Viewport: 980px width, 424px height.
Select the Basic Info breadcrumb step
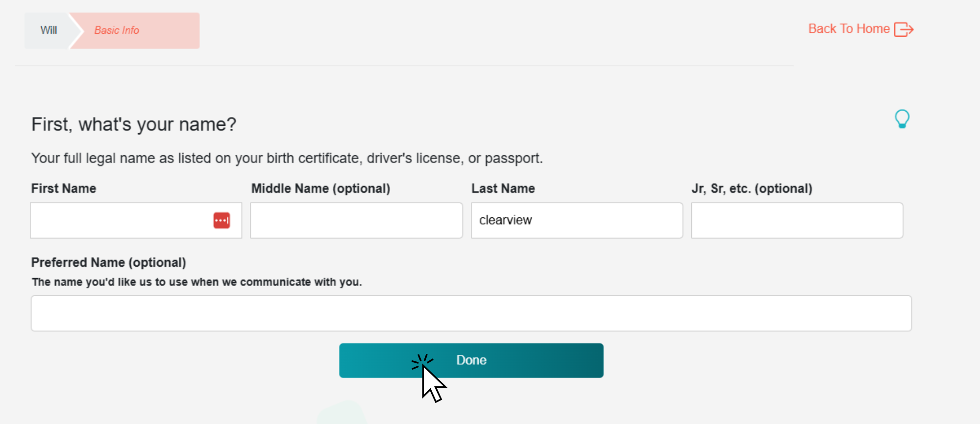(117, 30)
